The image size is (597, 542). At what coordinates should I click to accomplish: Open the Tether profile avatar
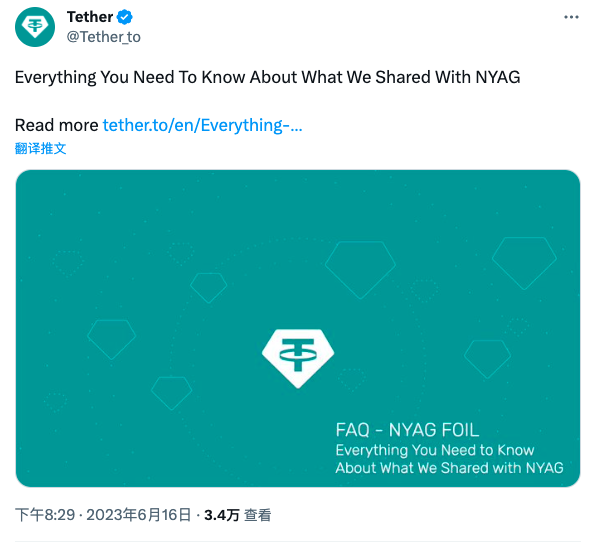[x=35, y=27]
